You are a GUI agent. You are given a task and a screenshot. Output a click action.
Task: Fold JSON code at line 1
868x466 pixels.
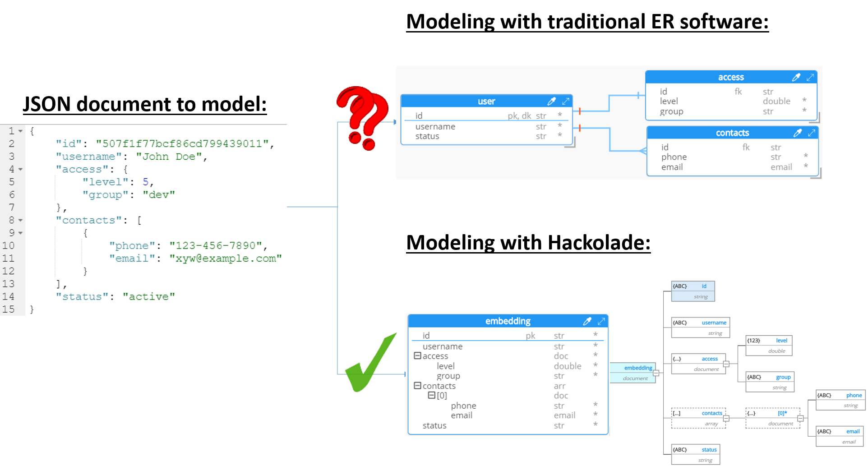pos(20,131)
